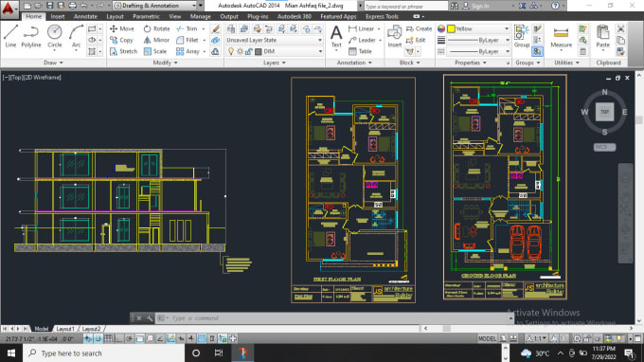
Task: Open the ByLayer linetype dropdown
Action: click(478, 51)
